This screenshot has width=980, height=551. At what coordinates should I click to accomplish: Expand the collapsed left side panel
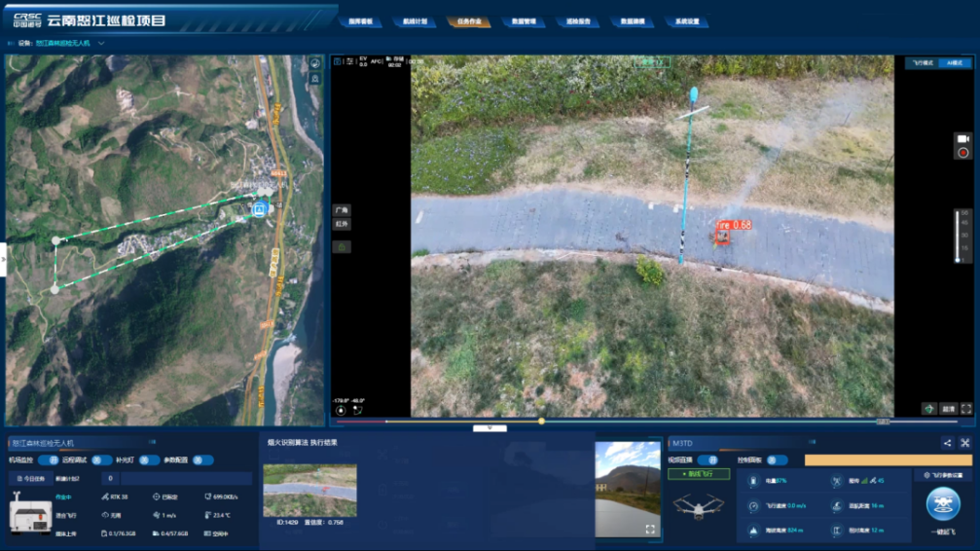pyautogui.click(x=3, y=259)
